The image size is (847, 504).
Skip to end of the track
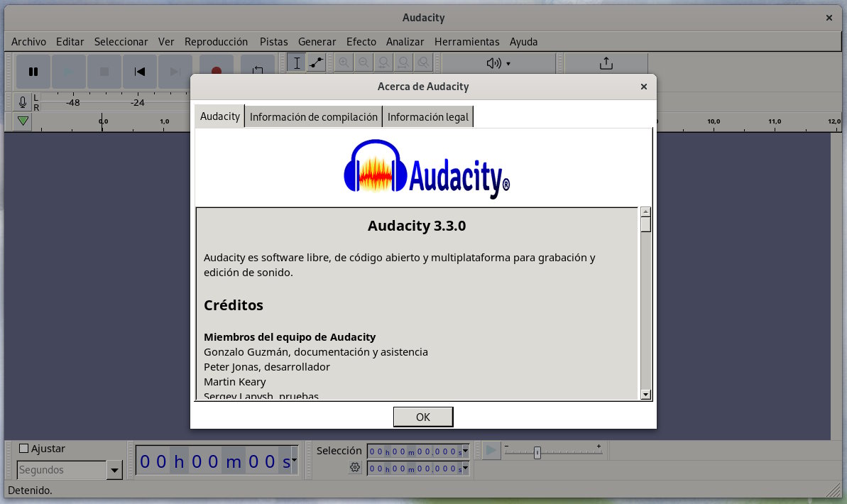coord(175,71)
